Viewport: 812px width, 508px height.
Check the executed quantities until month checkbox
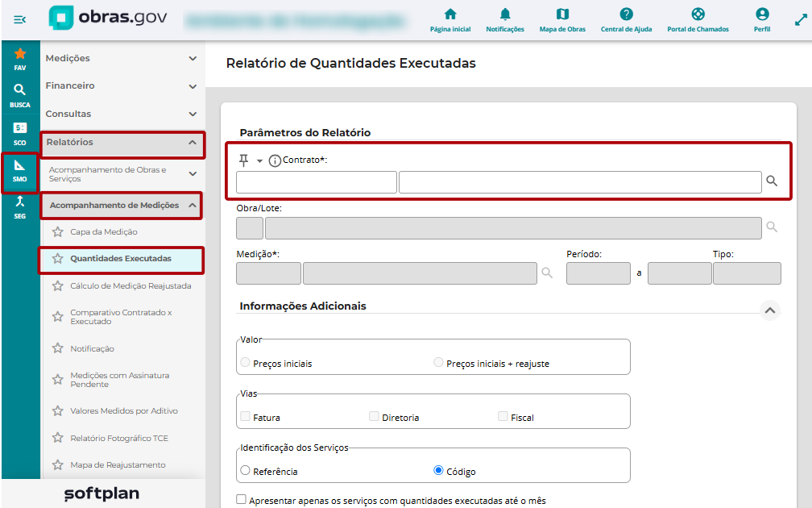coord(242,499)
